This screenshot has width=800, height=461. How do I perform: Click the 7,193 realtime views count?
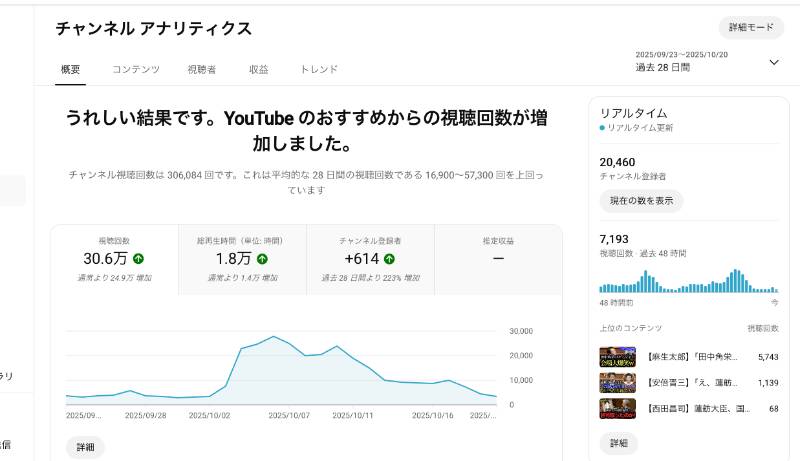tap(614, 239)
